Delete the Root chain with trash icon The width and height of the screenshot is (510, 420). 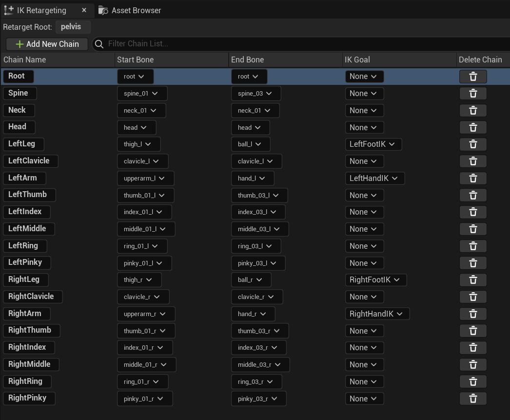(473, 77)
